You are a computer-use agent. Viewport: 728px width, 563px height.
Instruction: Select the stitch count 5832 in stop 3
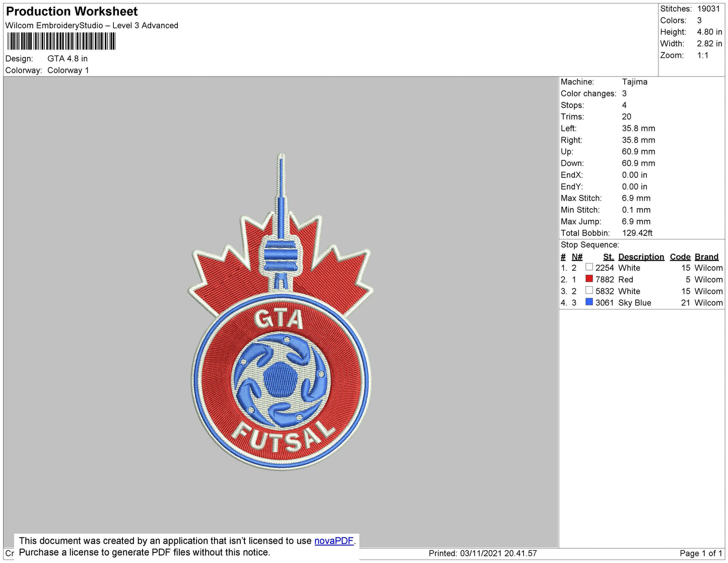pos(605,291)
